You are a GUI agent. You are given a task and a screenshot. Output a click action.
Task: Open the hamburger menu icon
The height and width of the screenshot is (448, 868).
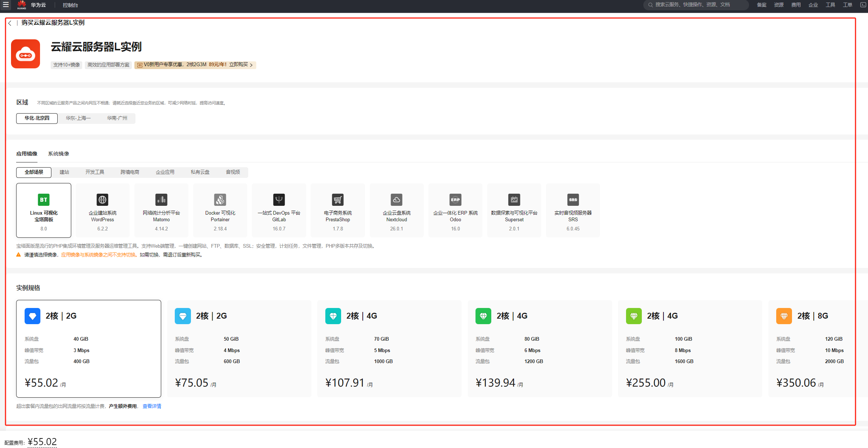[6, 5]
